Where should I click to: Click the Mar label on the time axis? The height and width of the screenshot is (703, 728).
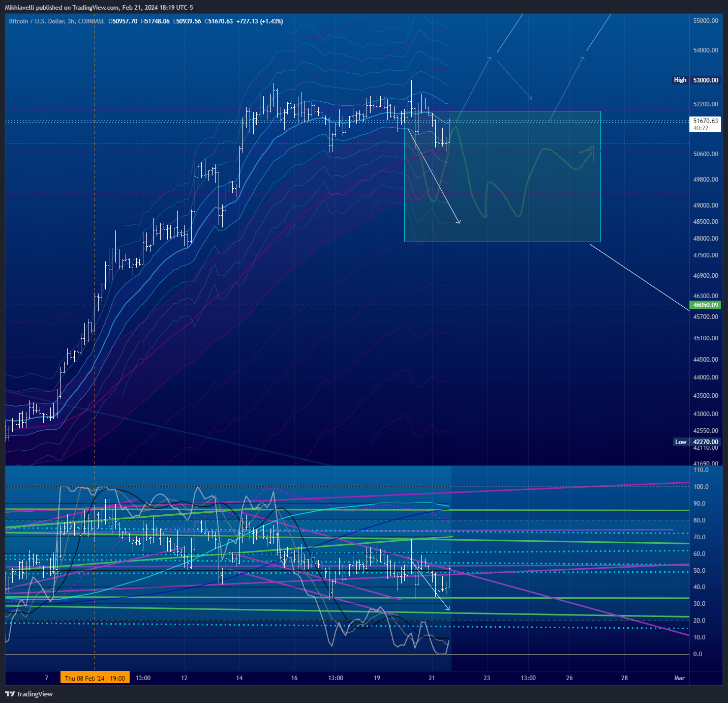click(680, 678)
